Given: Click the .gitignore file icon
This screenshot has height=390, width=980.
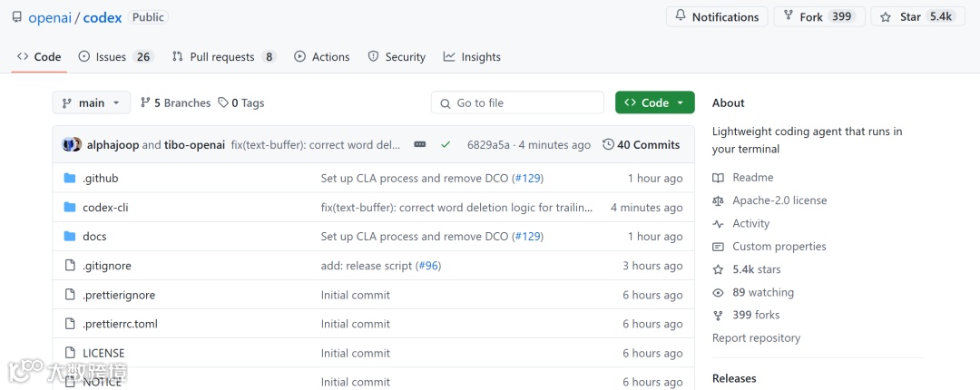Looking at the screenshot, I should tap(70, 266).
